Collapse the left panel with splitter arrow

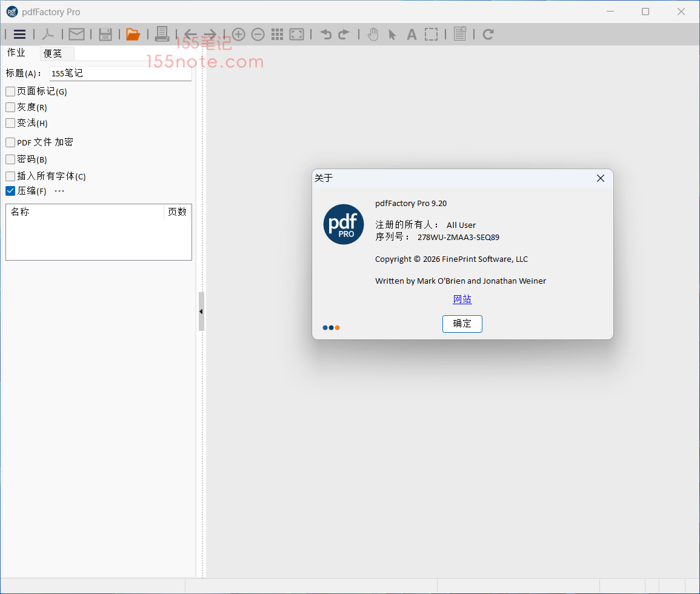(201, 312)
